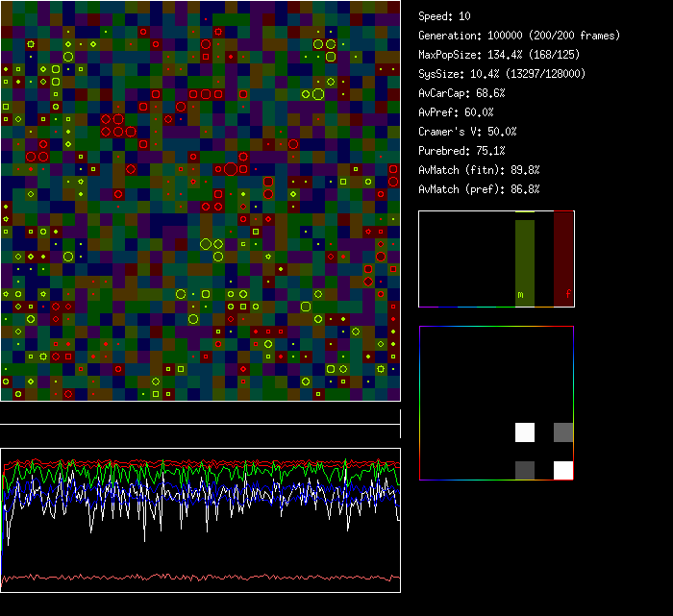Click the AvCarCap percentage value
673x616 pixels.
point(490,93)
